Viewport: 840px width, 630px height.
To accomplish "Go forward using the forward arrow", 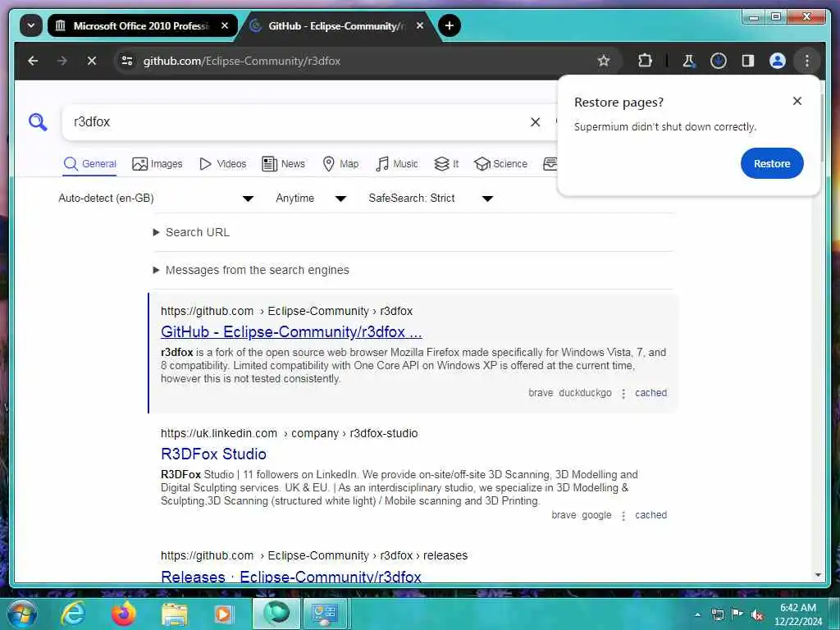I will tap(62, 61).
